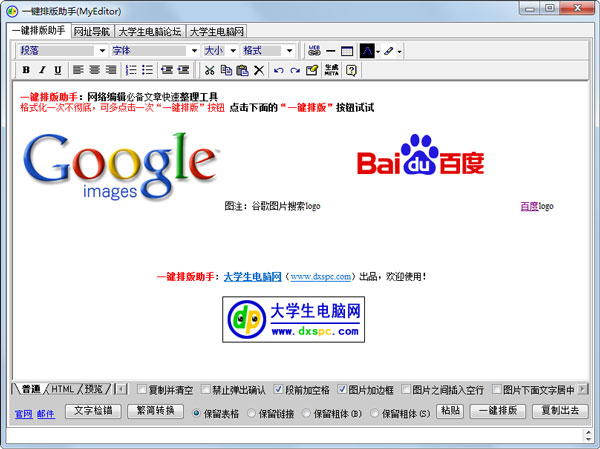Switch to the 网址导航 tab
Viewport: 600px width, 449px height.
(x=92, y=31)
